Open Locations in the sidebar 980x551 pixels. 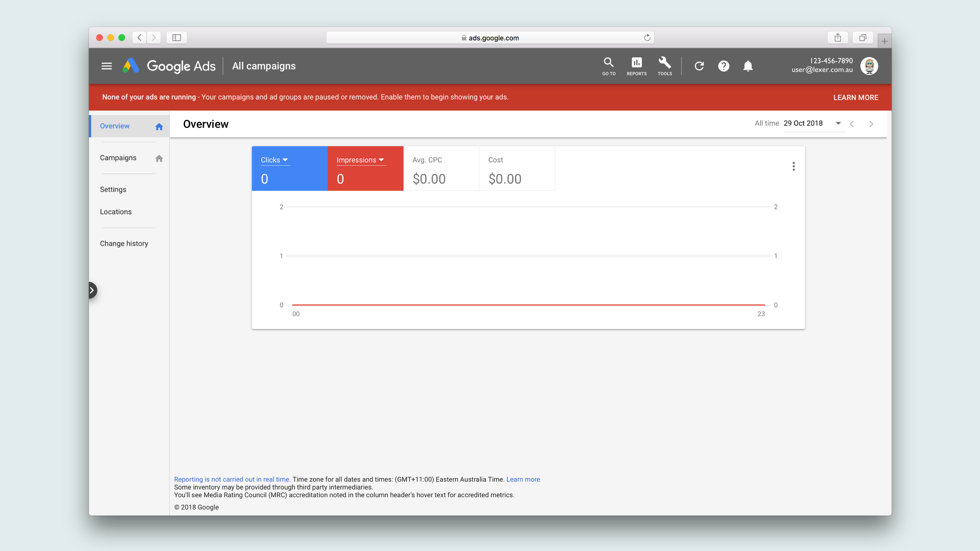(x=116, y=212)
